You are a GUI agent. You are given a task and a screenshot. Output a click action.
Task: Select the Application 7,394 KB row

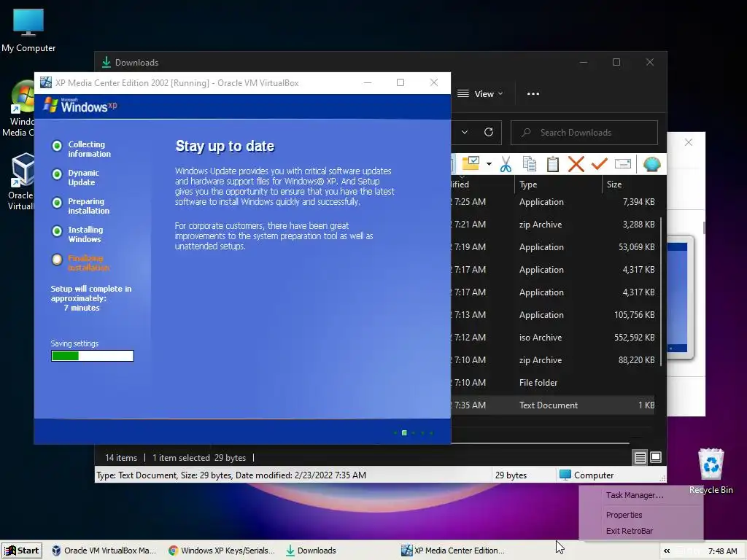click(x=553, y=202)
